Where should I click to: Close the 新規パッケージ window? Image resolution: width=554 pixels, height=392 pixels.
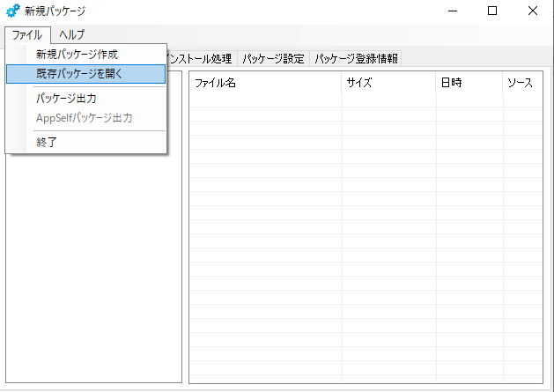point(533,11)
